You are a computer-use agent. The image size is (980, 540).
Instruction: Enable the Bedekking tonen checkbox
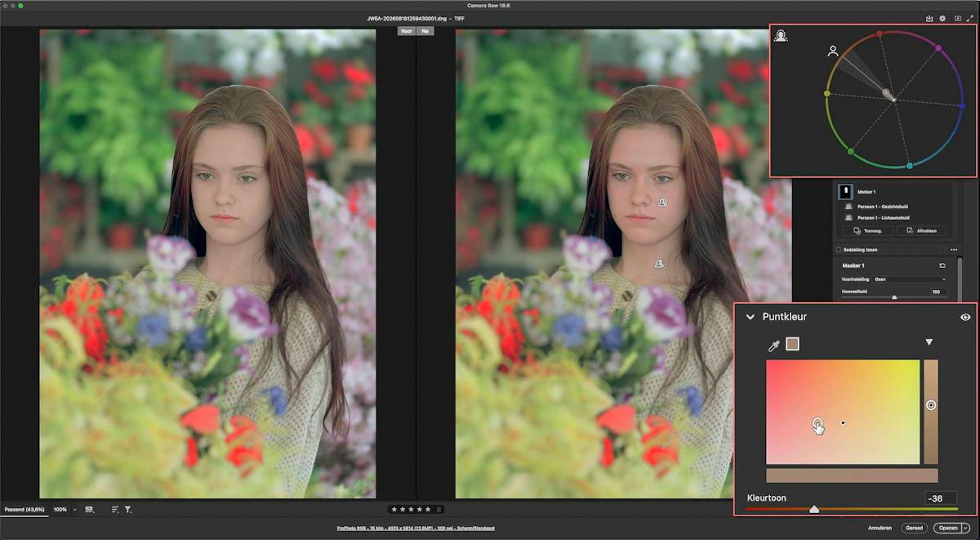(x=838, y=249)
